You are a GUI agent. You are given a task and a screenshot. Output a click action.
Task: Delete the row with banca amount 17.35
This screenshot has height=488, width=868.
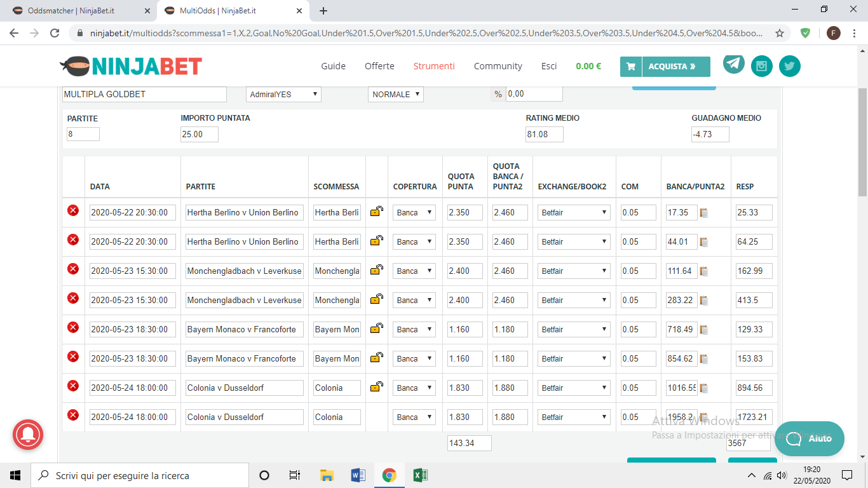click(73, 210)
